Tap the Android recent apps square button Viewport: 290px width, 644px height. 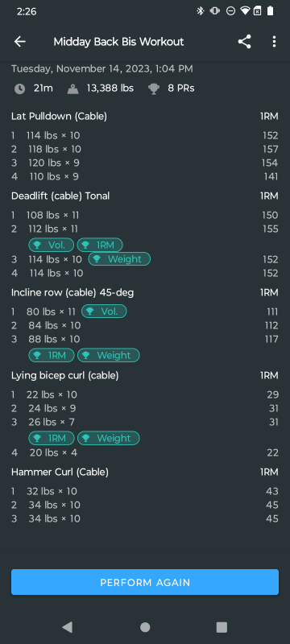click(x=222, y=627)
